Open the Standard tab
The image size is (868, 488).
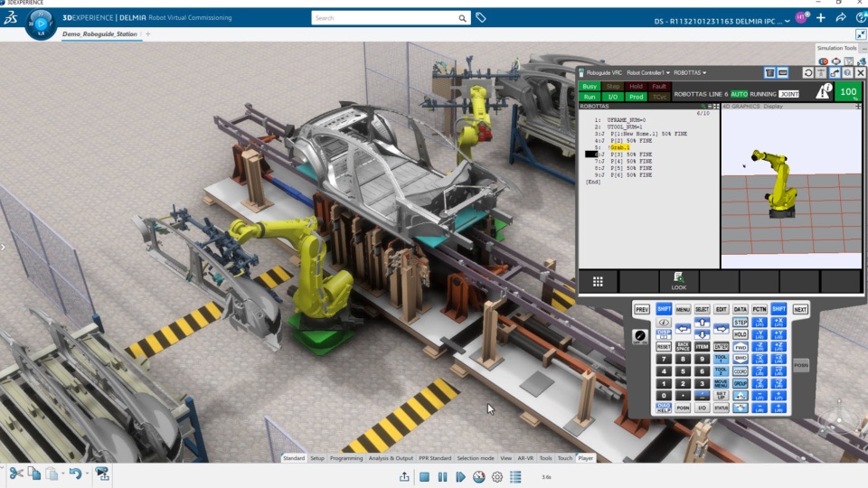294,458
